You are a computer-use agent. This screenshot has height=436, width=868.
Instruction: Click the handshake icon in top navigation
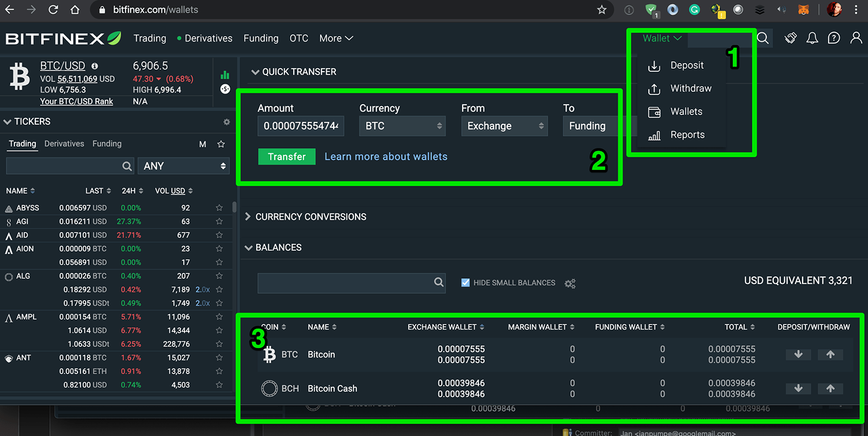791,38
